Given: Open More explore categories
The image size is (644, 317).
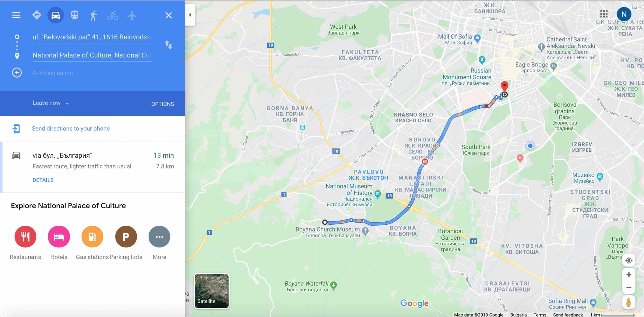Looking at the screenshot, I should [x=159, y=237].
